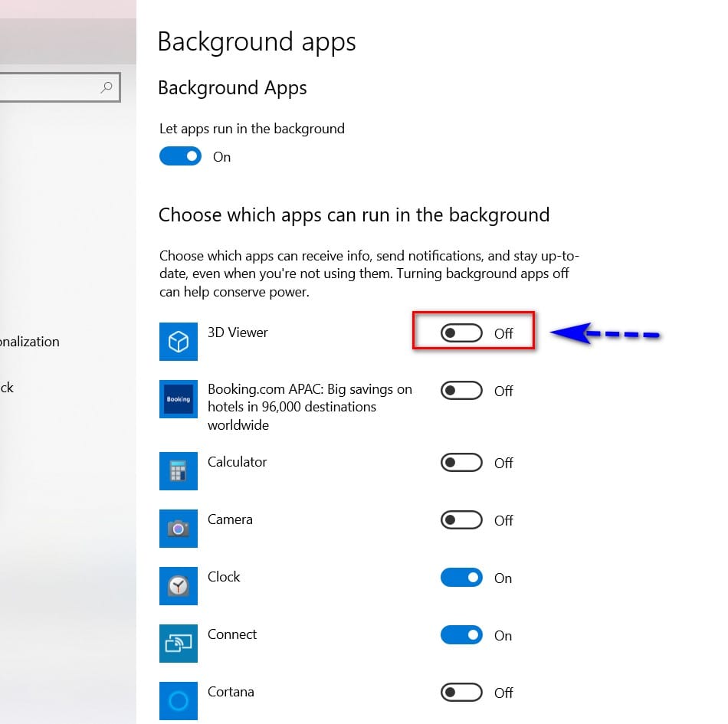Click the settings search input field
The width and height of the screenshot is (728, 724).
pos(60,87)
